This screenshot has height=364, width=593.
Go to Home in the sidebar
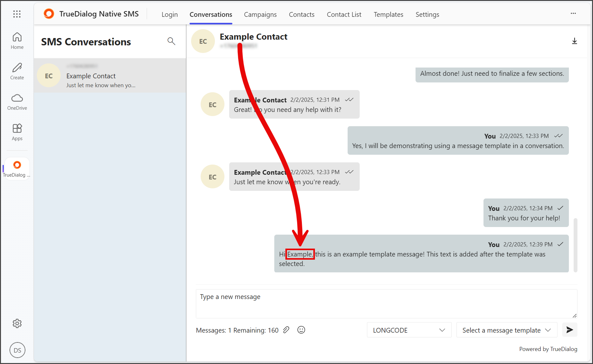coord(17,41)
